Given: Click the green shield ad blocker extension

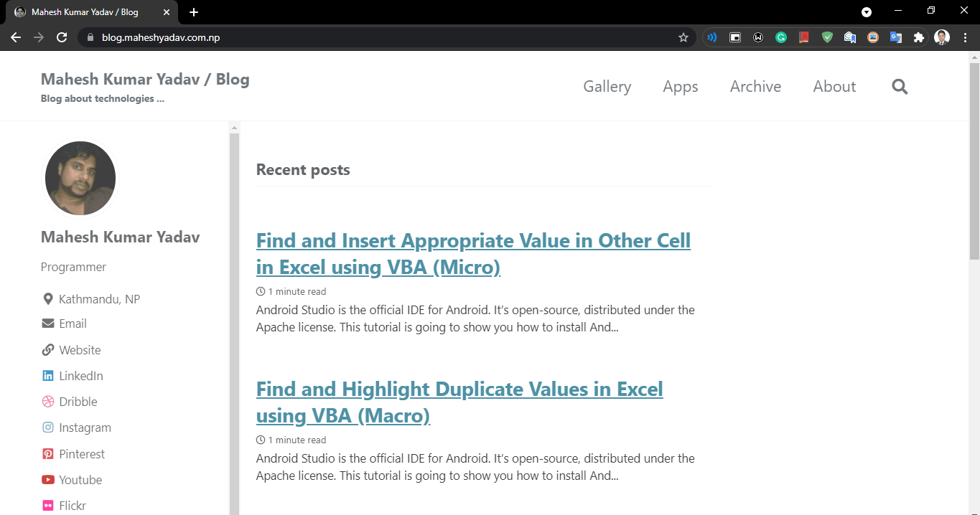Looking at the screenshot, I should [827, 37].
